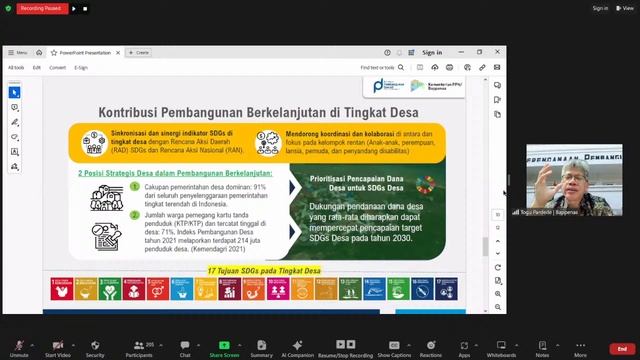Viewport: 640px width, 360px height.
Task: Open the More options menu
Action: pos(580,349)
